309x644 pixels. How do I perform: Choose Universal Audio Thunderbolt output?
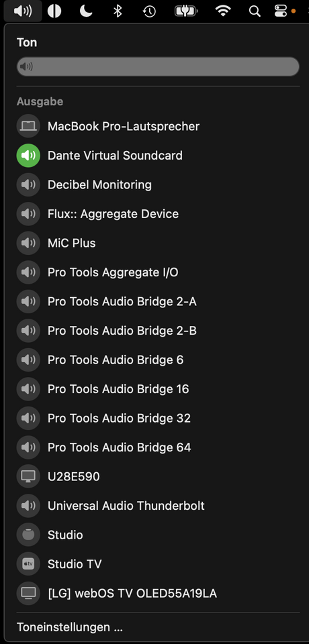coord(158,505)
